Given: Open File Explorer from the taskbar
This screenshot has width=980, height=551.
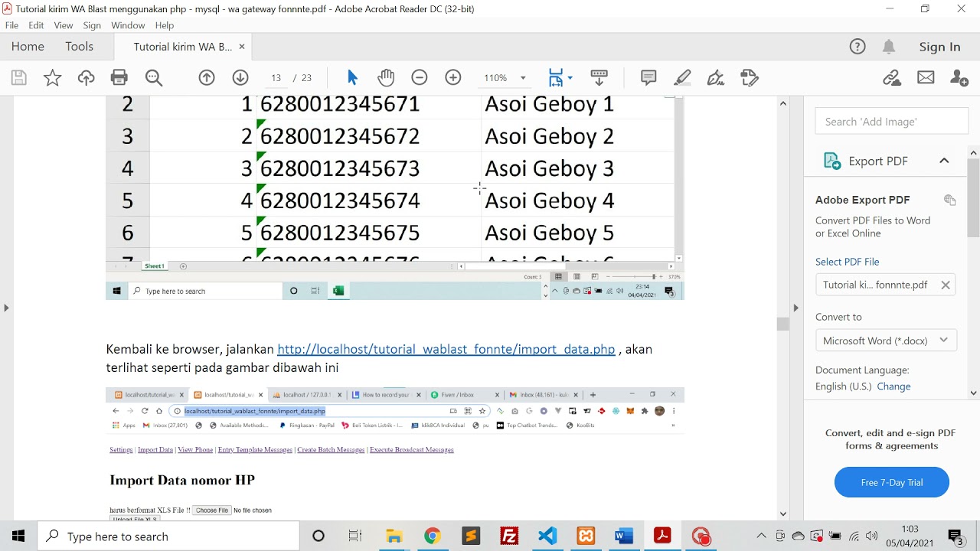Looking at the screenshot, I should tap(394, 536).
